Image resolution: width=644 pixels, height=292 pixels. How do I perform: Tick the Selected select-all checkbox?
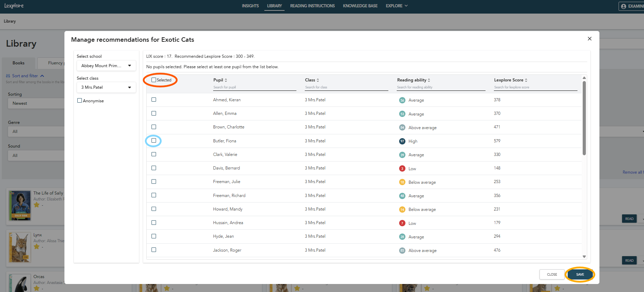coord(154,80)
